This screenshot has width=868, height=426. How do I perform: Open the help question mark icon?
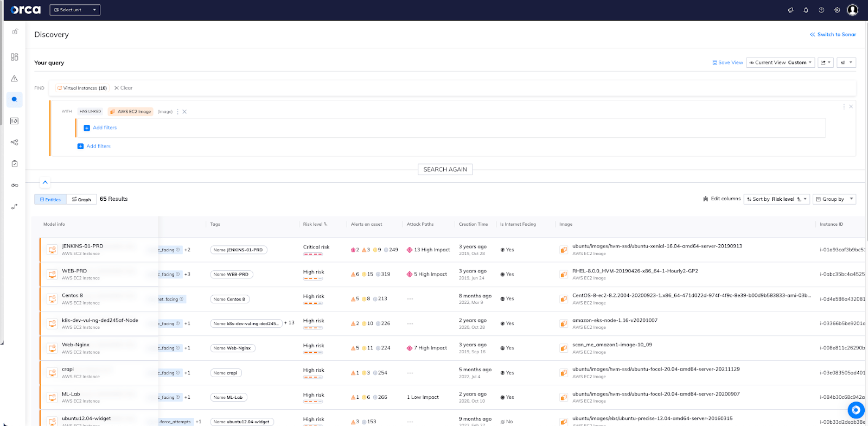point(821,10)
